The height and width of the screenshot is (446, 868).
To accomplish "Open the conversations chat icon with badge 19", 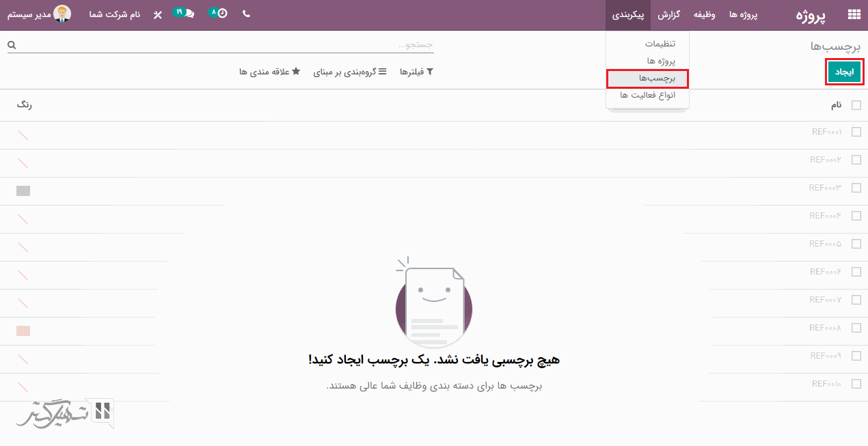I will pos(188,14).
